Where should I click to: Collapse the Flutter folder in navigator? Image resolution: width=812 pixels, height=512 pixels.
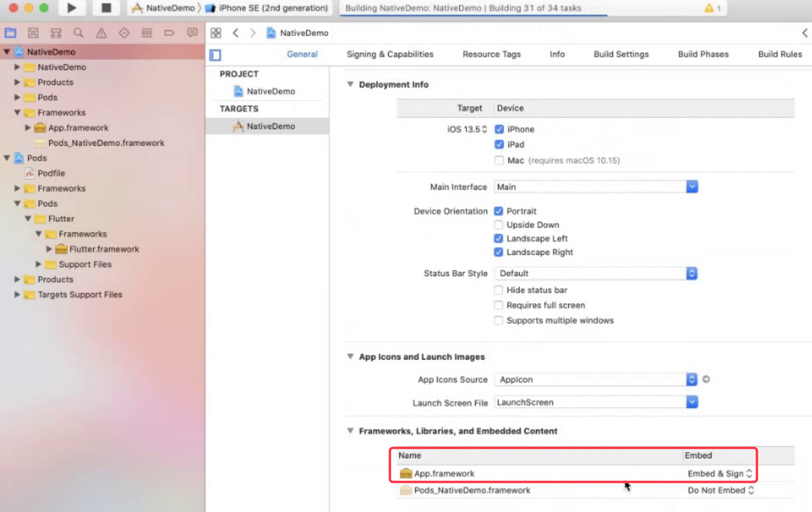(x=28, y=219)
